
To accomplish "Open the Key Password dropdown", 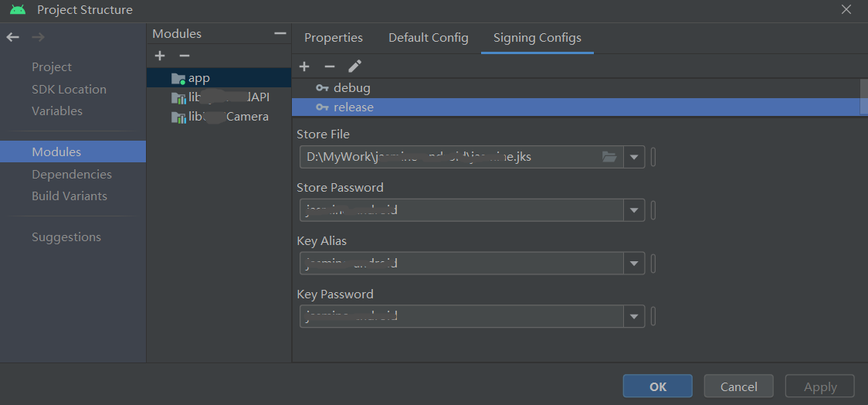I will point(634,317).
